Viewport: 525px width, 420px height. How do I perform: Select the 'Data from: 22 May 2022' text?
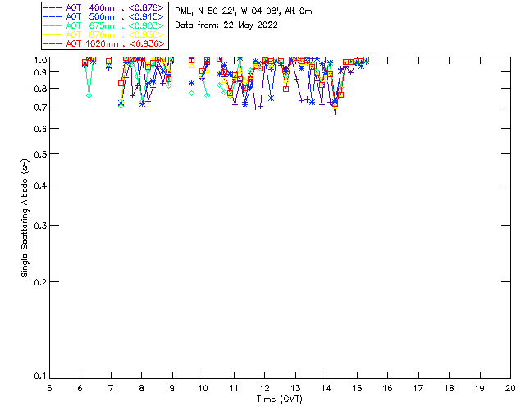[x=226, y=25]
